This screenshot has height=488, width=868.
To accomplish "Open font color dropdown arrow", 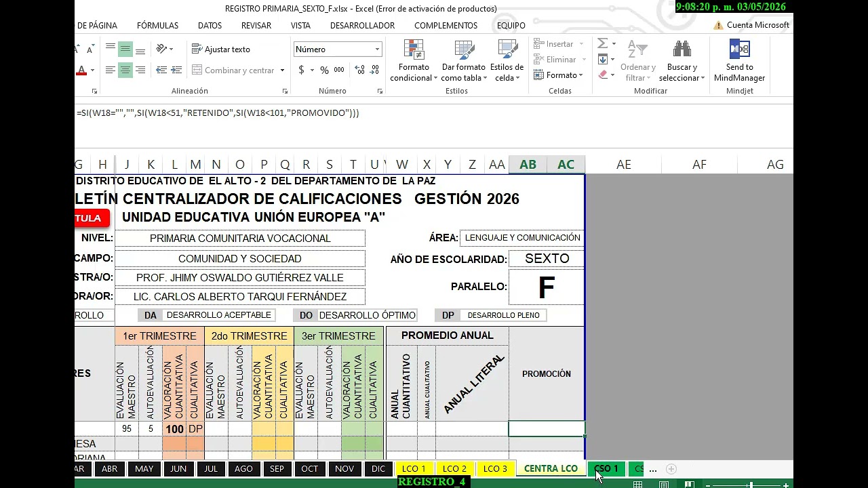I will [92, 70].
